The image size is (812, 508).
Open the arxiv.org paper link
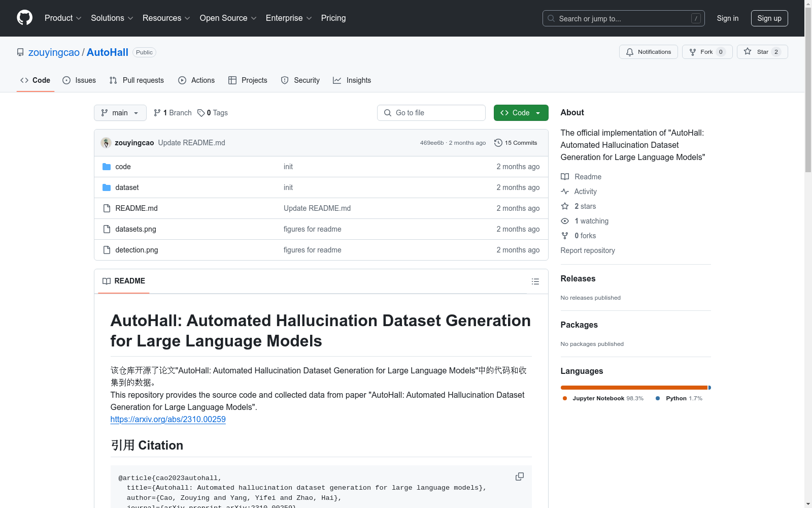point(168,419)
